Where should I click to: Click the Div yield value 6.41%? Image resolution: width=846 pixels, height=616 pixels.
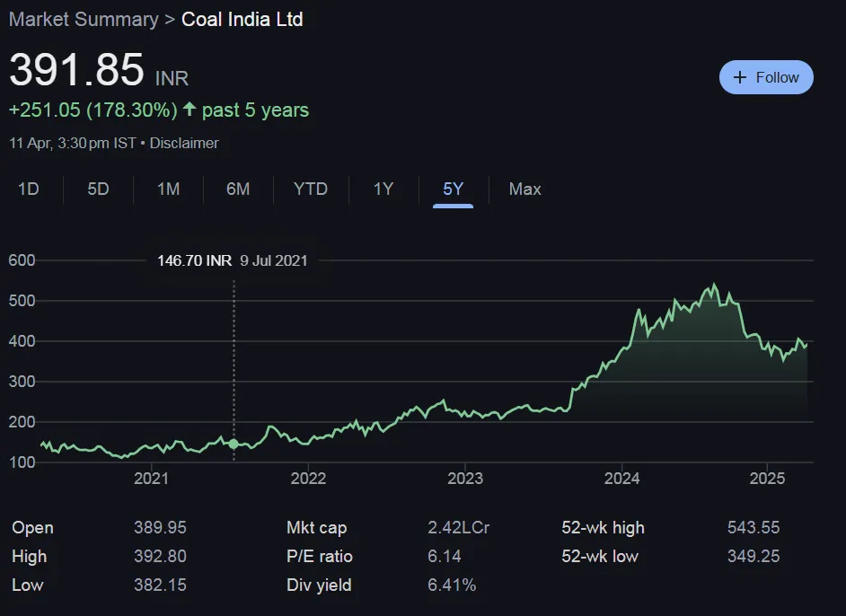(x=452, y=585)
